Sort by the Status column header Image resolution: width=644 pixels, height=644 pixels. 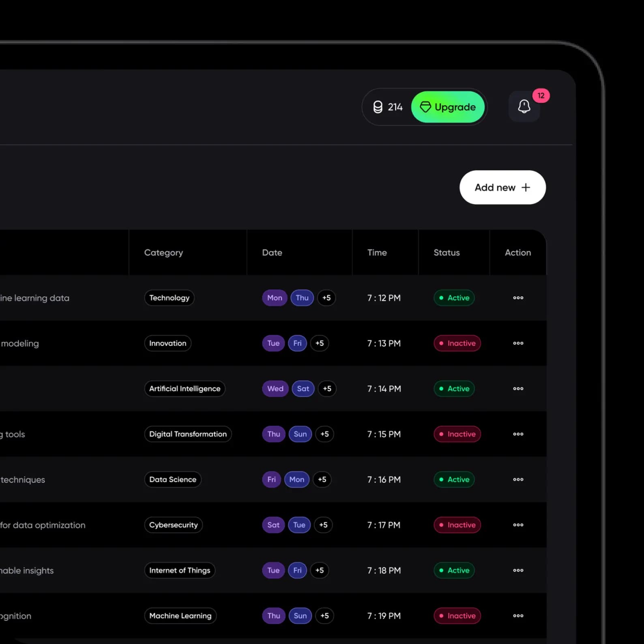point(447,252)
